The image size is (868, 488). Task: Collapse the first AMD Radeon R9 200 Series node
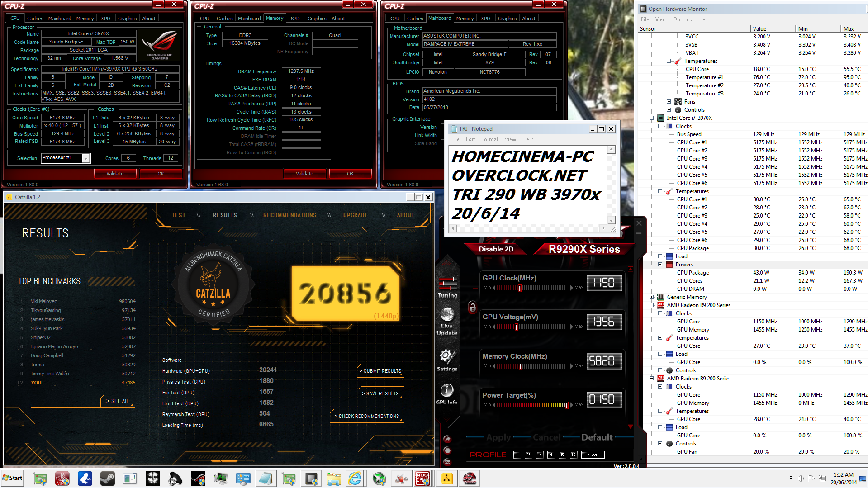click(x=652, y=305)
